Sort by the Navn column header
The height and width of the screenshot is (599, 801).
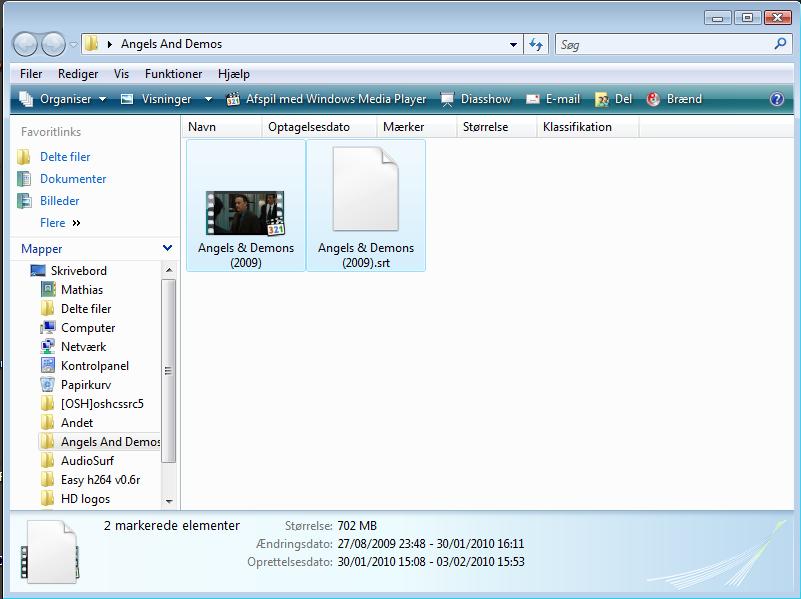[222, 127]
